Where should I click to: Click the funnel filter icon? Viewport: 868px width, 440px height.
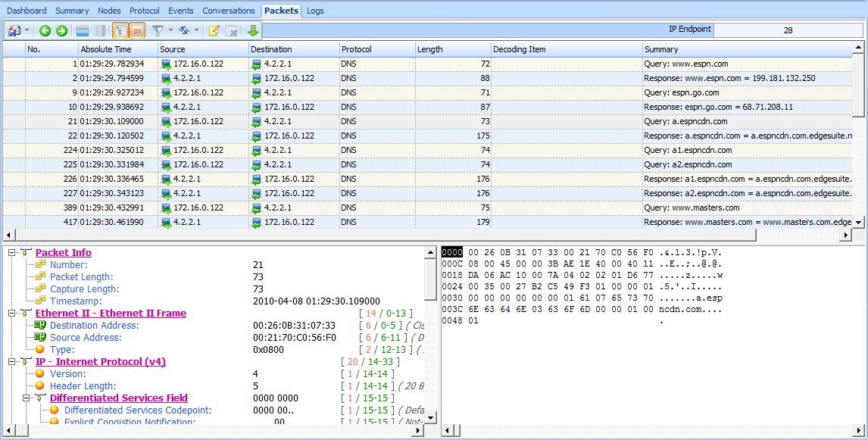coord(158,31)
